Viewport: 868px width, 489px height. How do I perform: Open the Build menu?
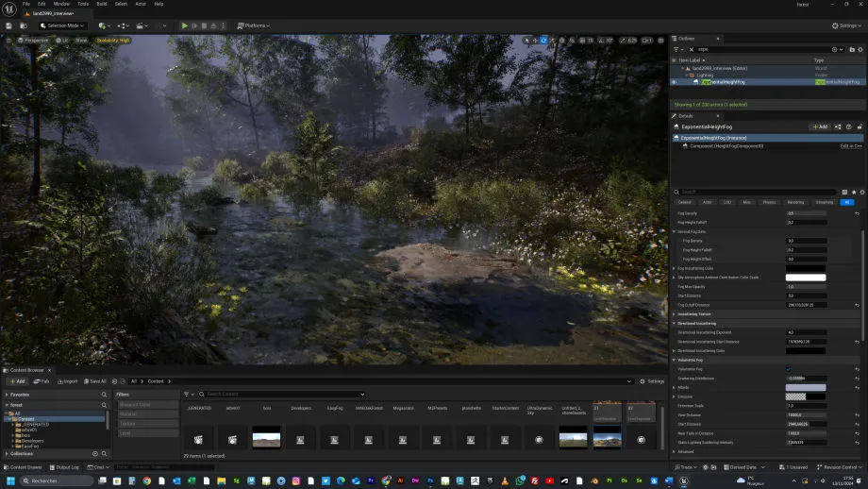pyautogui.click(x=102, y=4)
